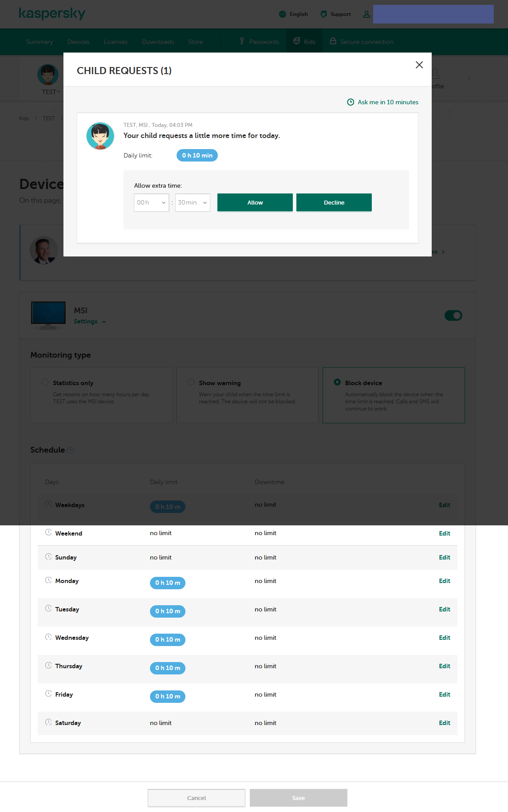Click Friday's 0 h 10 m limit badge

pos(168,697)
